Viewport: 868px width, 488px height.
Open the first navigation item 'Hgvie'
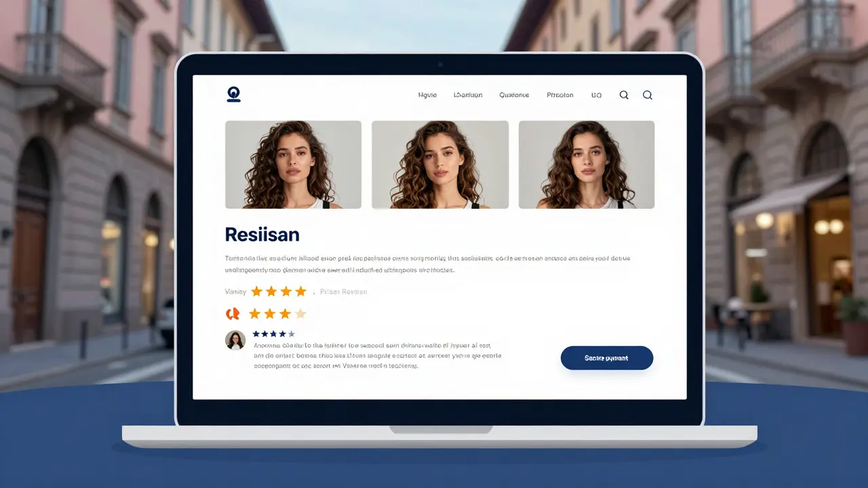point(427,96)
